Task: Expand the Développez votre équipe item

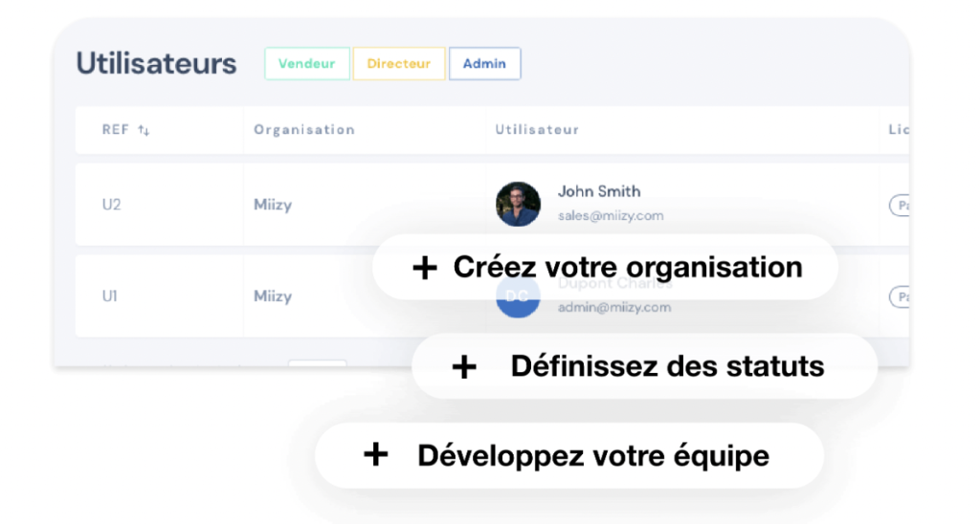Action: (x=592, y=456)
